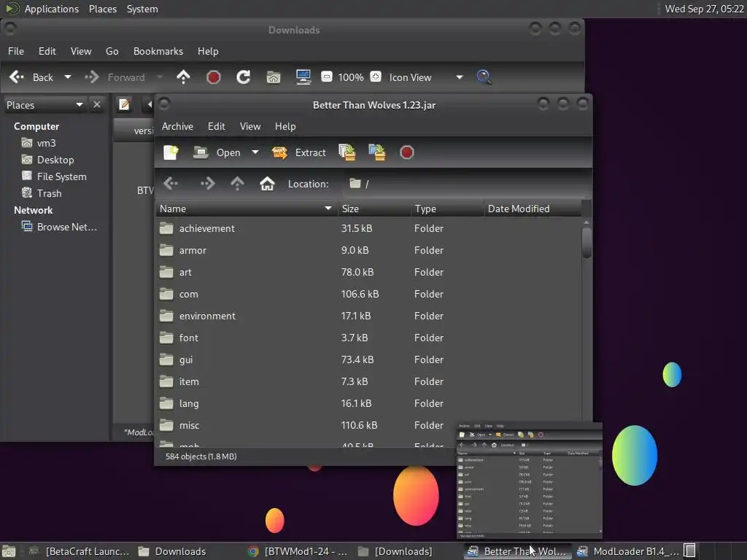The width and height of the screenshot is (747, 560).
Task: Open the Icon View mode dropdown
Action: click(425, 77)
